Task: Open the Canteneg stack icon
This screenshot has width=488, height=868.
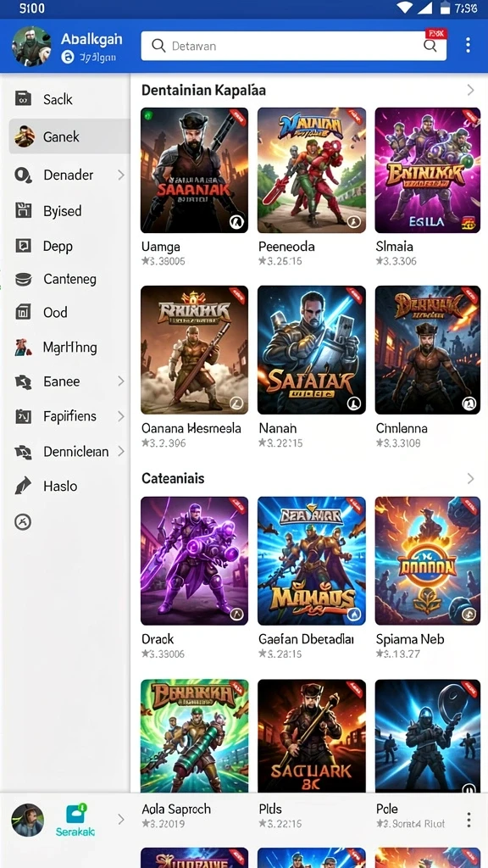Action: point(23,279)
